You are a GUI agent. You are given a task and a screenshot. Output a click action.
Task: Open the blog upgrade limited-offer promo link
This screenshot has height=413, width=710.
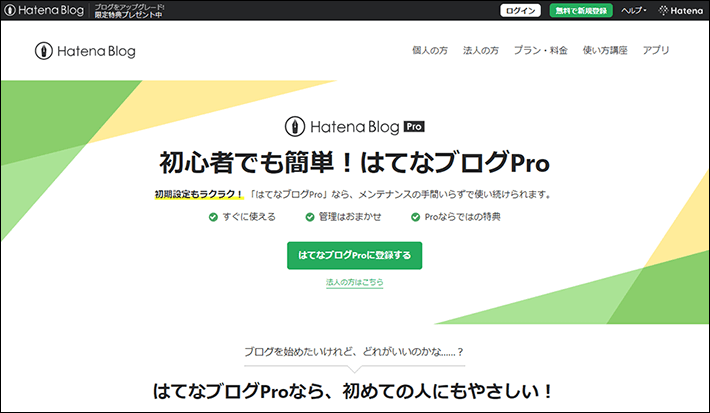click(129, 11)
